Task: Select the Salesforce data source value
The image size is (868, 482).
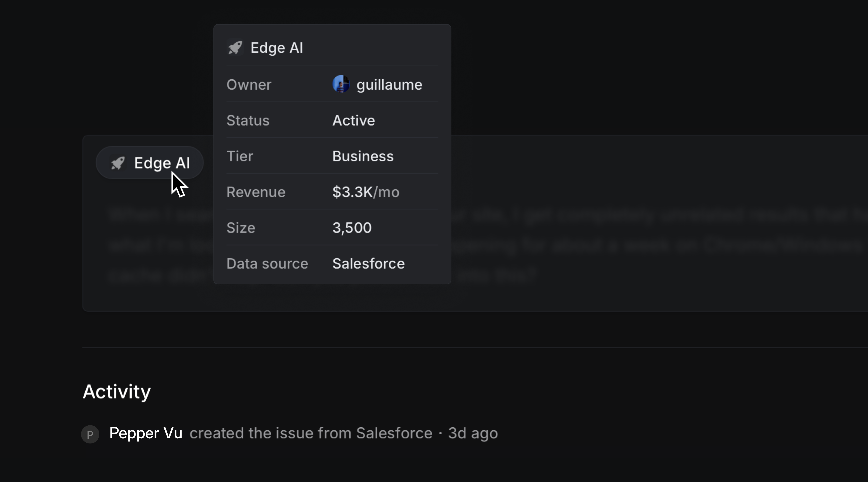Action: tap(368, 264)
